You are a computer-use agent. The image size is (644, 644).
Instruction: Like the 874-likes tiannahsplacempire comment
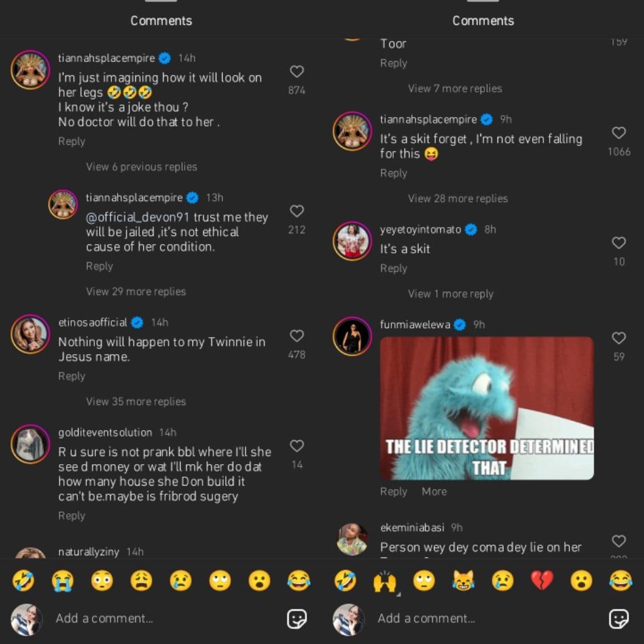tap(297, 72)
